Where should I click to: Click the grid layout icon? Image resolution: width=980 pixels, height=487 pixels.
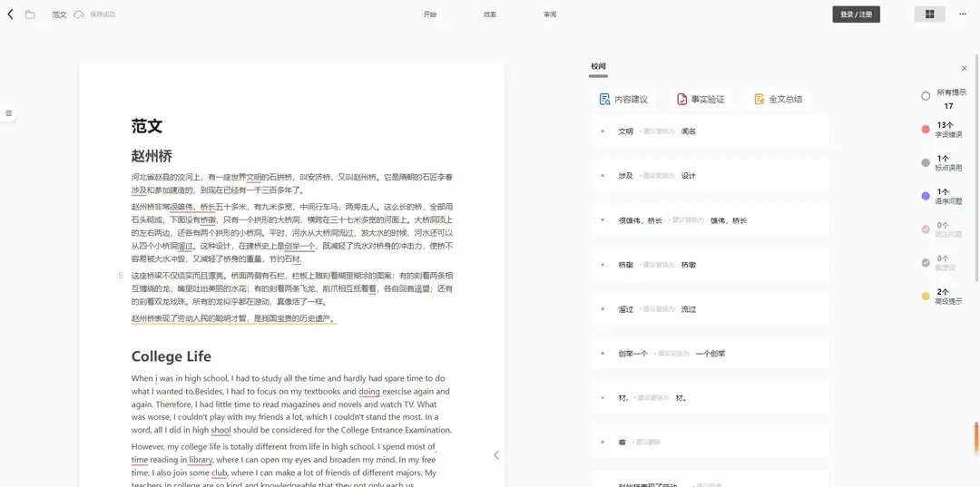pos(929,15)
